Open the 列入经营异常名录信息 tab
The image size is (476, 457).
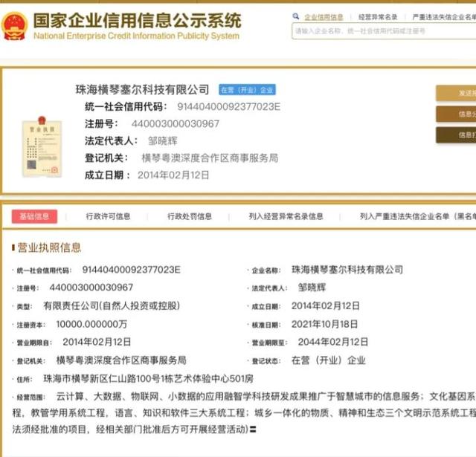tap(286, 216)
